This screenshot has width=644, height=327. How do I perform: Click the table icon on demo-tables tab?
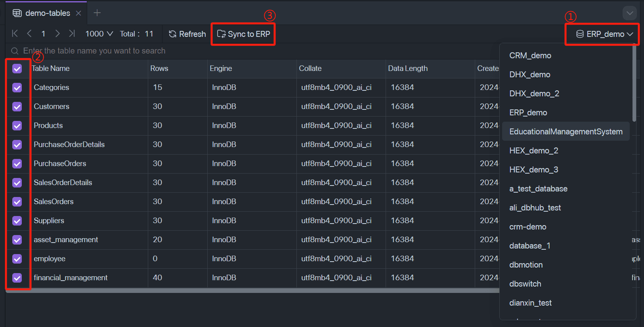tap(17, 13)
